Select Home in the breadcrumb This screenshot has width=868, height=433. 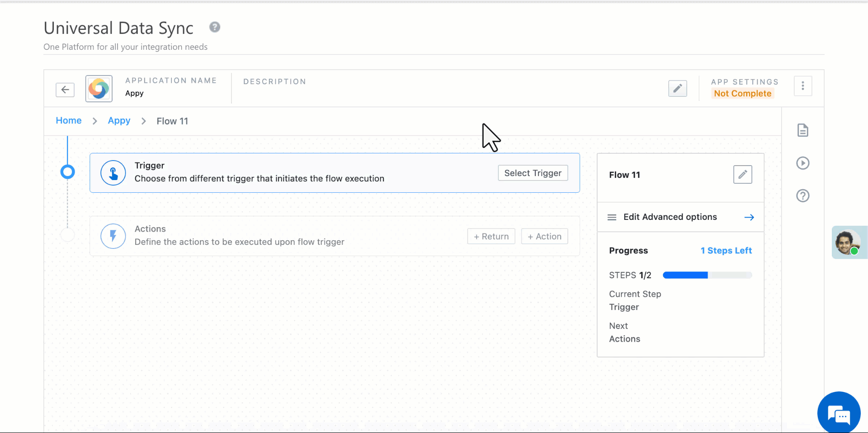tap(68, 120)
